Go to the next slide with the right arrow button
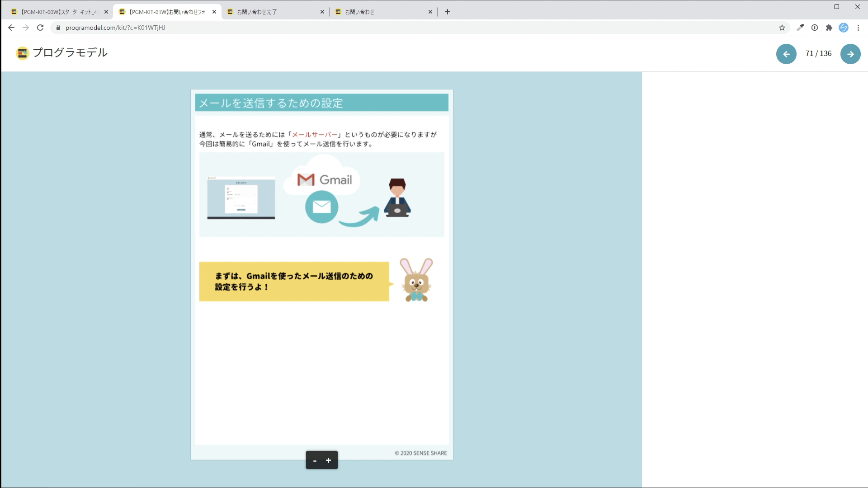Image resolution: width=868 pixels, height=488 pixels. (x=850, y=54)
